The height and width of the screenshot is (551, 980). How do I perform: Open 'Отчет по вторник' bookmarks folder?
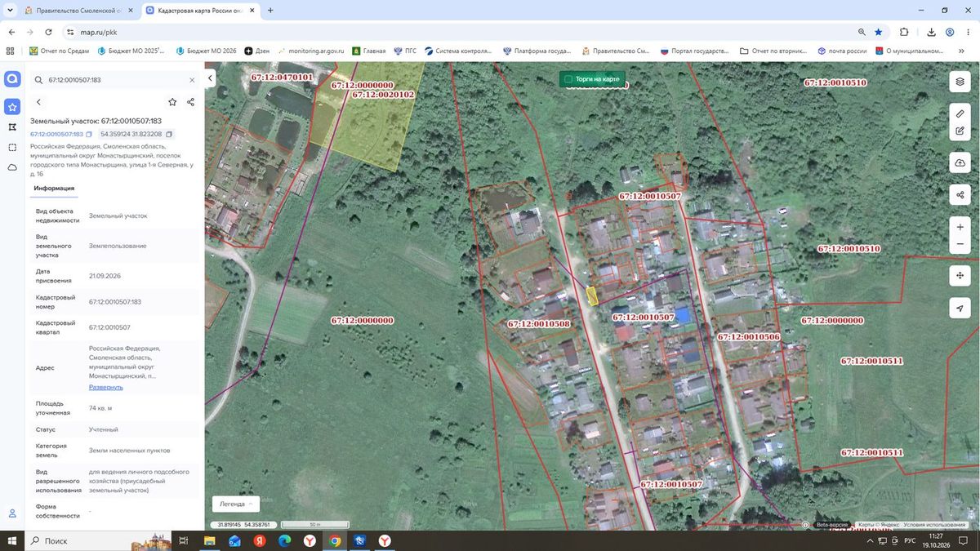pyautogui.click(x=774, y=51)
